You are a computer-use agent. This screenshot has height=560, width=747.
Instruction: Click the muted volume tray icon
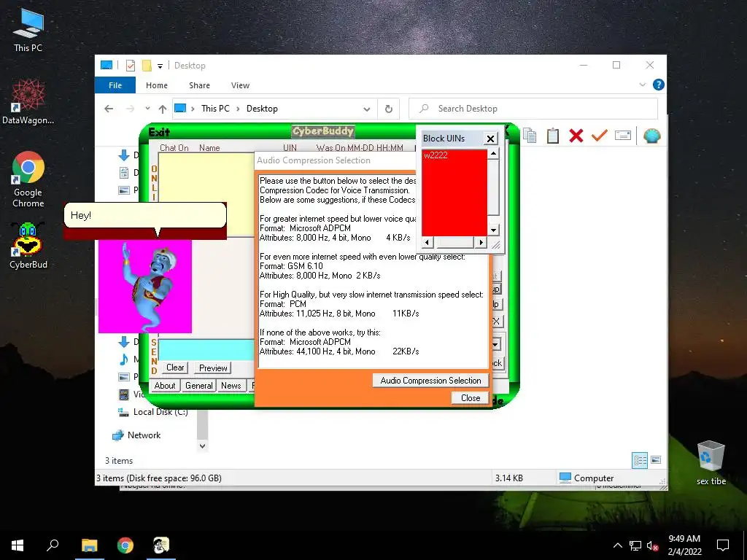[x=653, y=545]
